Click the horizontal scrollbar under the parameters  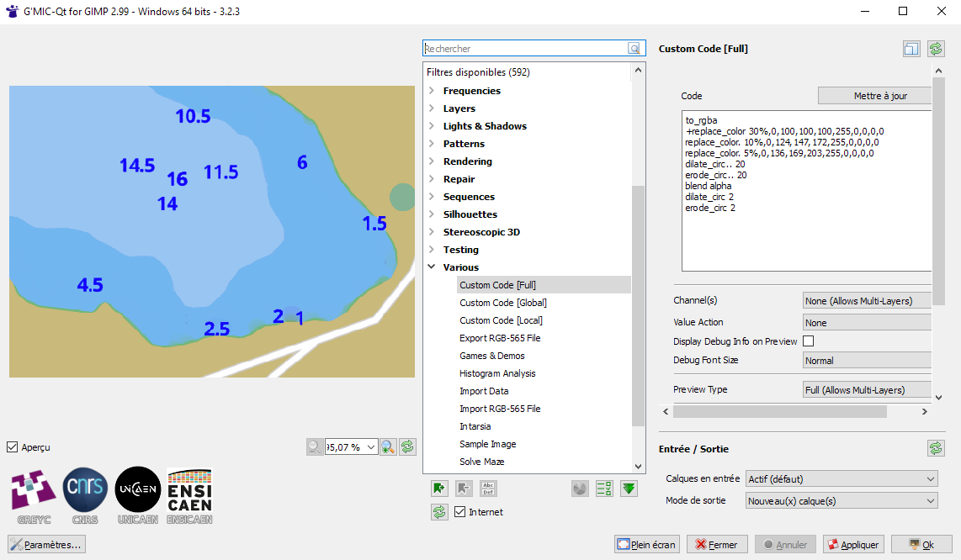pos(779,412)
